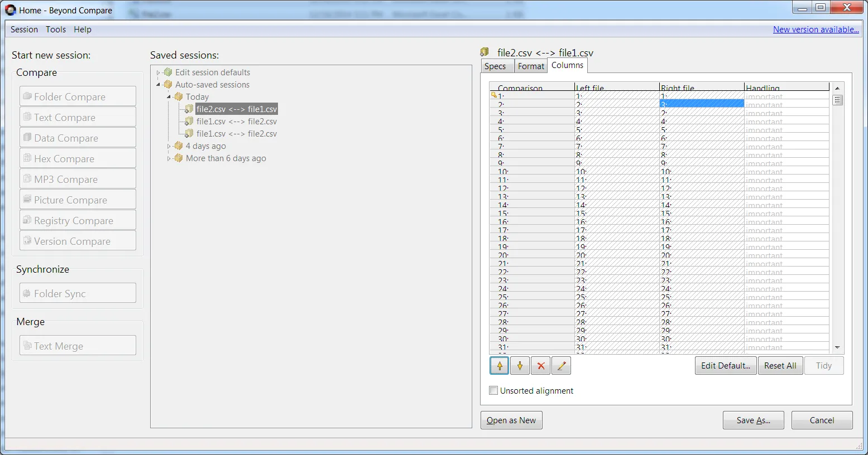Click the Save As... button
Screen dimensions: 868x455
(754, 420)
